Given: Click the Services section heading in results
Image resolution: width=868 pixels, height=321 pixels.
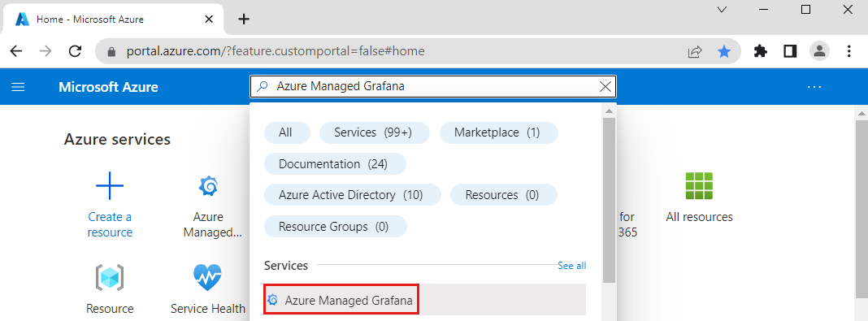Looking at the screenshot, I should click(286, 266).
